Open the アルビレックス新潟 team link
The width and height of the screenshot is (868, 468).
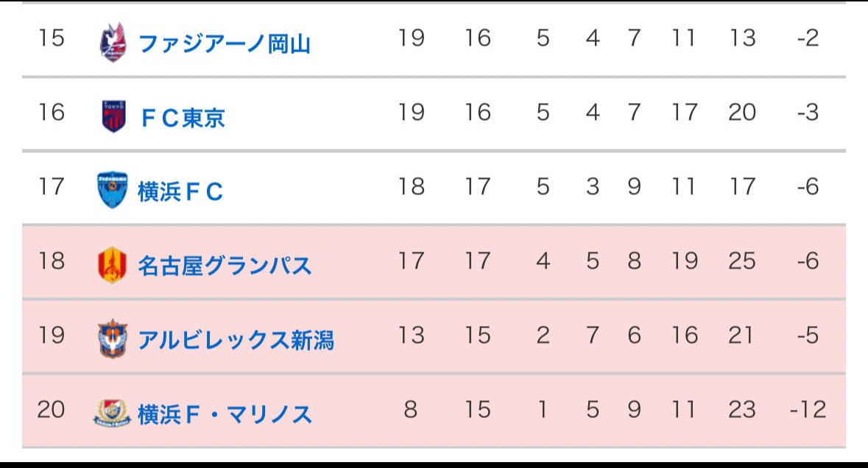coord(236,340)
